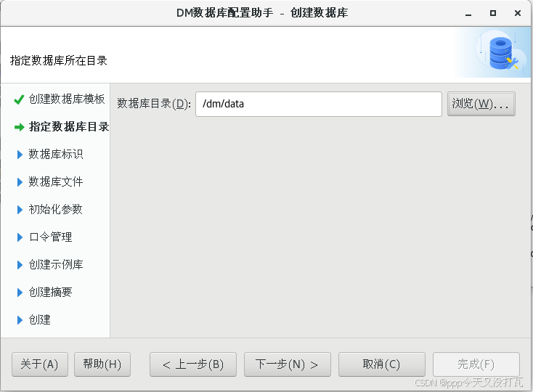Click the blue triangle beside 初始化参数
The height and width of the screenshot is (392, 533).
coord(20,210)
